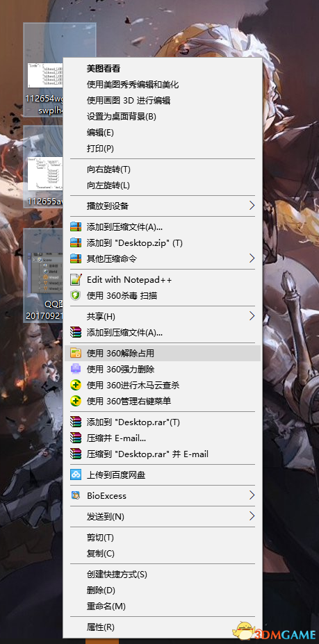Screen dimensions: 319x644
Task: Click the books icon next to 添加到 "Desktop.rar"(T)
Action: (x=76, y=422)
